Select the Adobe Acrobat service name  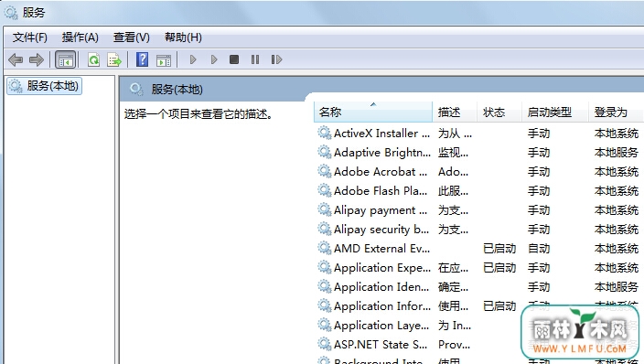tap(381, 171)
